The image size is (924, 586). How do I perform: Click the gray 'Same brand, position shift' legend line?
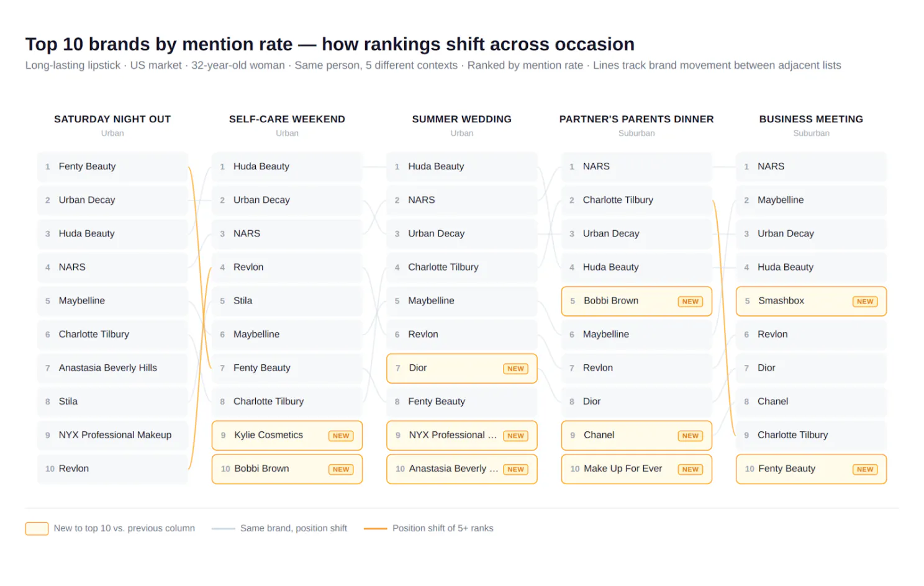[223, 528]
